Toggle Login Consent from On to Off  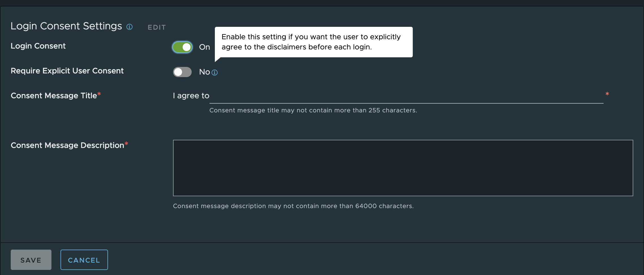182,47
